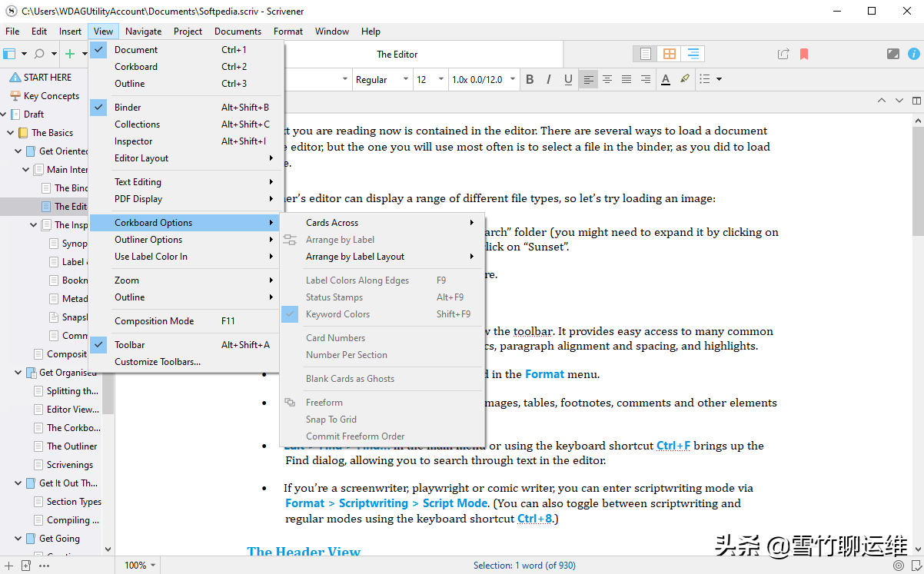The width and height of the screenshot is (924, 574).
Task: Select START HERE in binder
Action: [48, 78]
